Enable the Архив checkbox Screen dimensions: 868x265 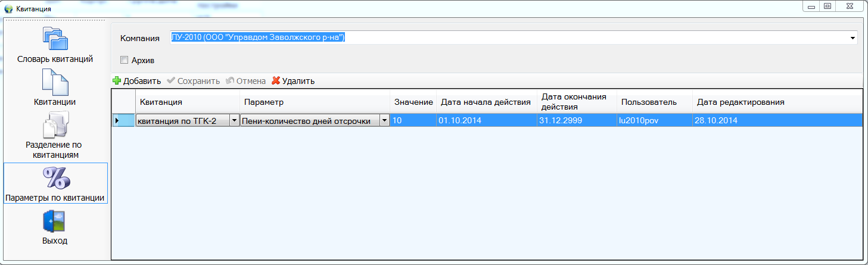[124, 60]
